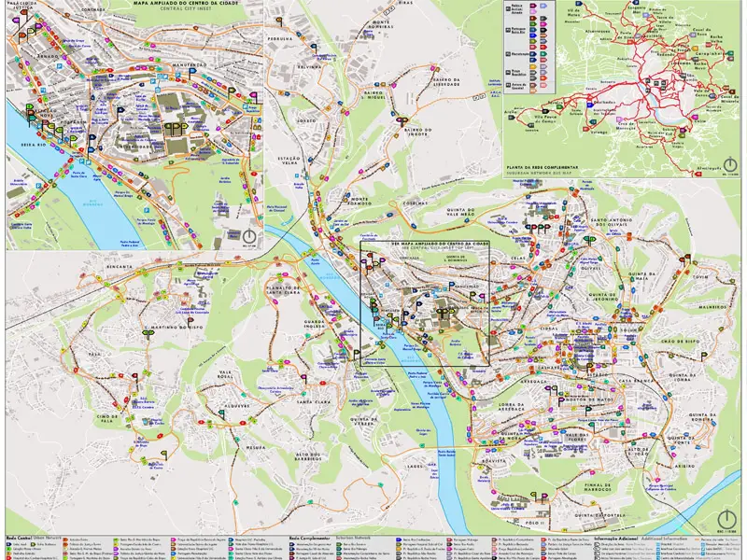The width and height of the screenshot is (747, 560).
Task: Click the triple P flag cluster in the city inset
Action: pos(176,129)
